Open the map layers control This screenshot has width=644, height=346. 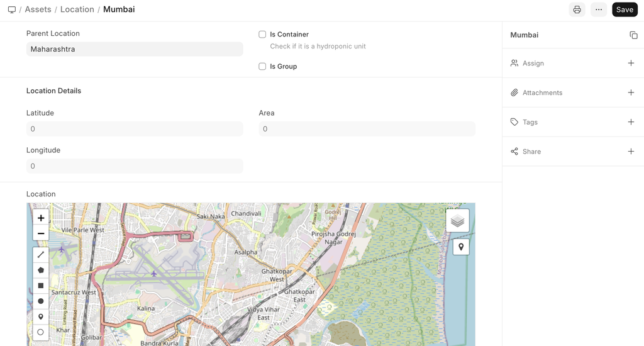pos(457,221)
